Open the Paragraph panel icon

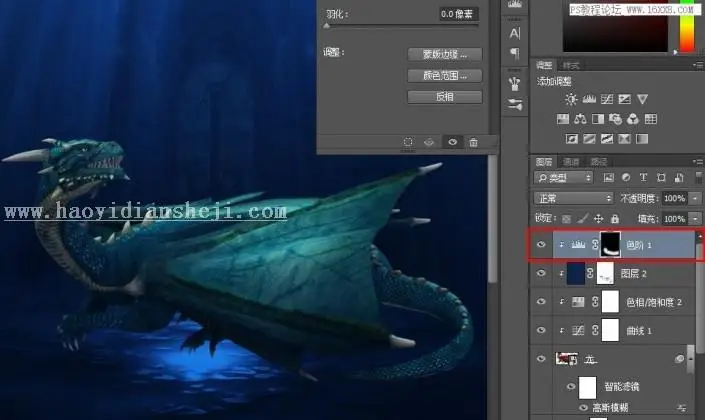point(515,53)
